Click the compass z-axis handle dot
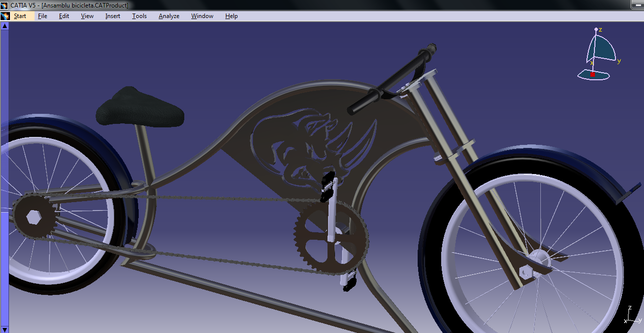Screen dimensions: 644x333 tap(596, 30)
